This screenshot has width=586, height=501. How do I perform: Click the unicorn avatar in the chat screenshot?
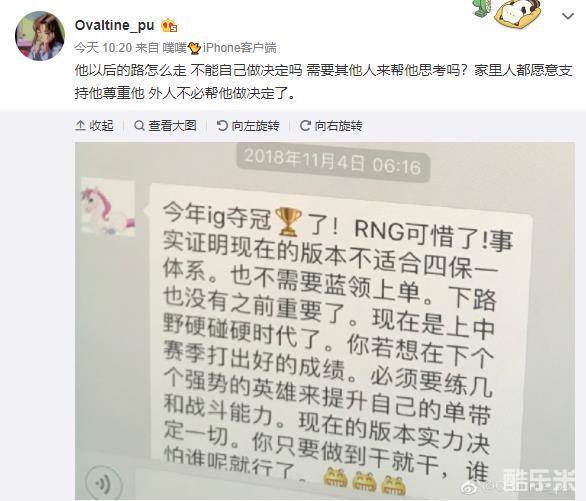(x=108, y=206)
